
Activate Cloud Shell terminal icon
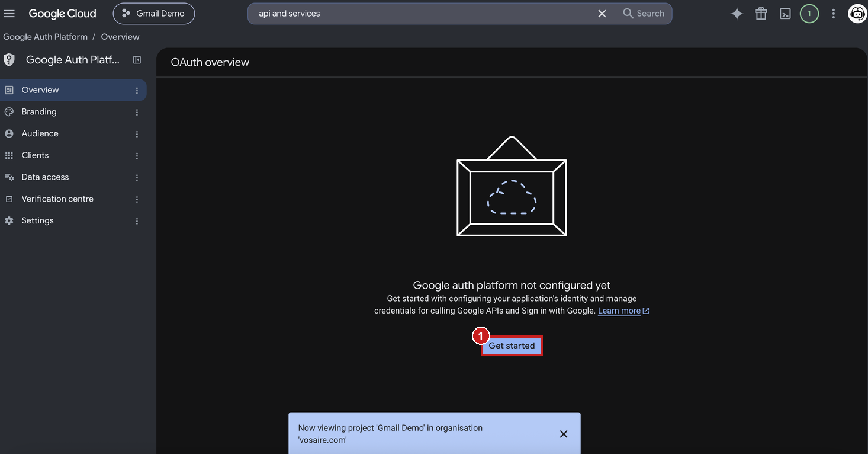pyautogui.click(x=785, y=14)
